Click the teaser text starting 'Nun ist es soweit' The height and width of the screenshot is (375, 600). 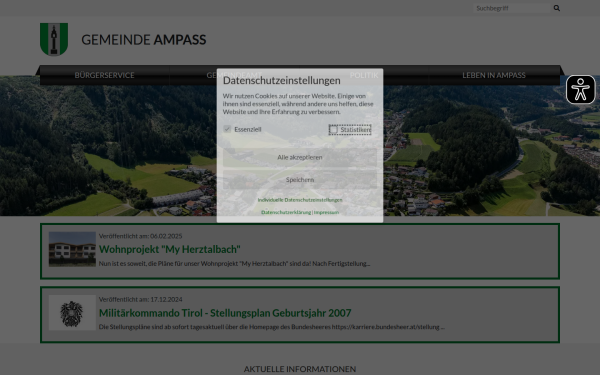[x=234, y=264]
